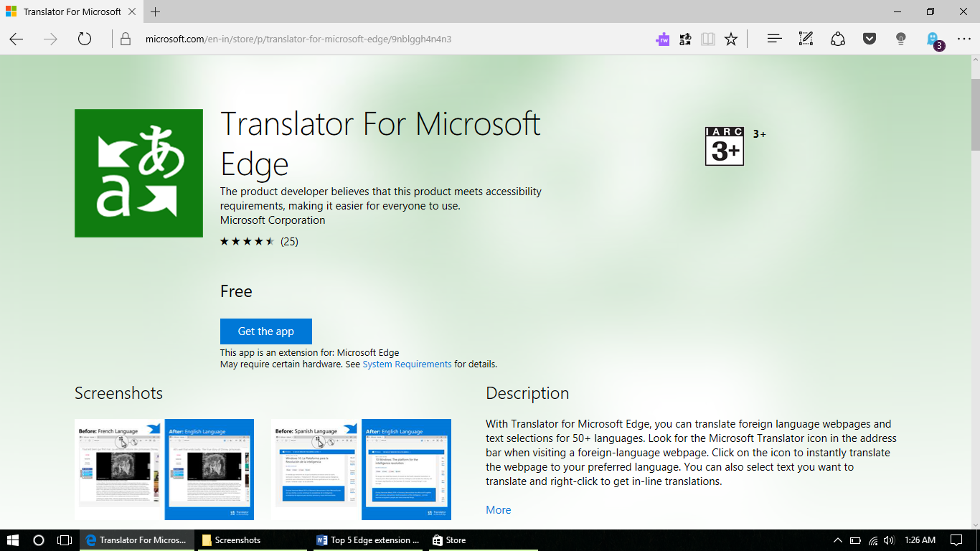The width and height of the screenshot is (980, 551).
Task: Open the RW purple extension
Action: coord(663,39)
